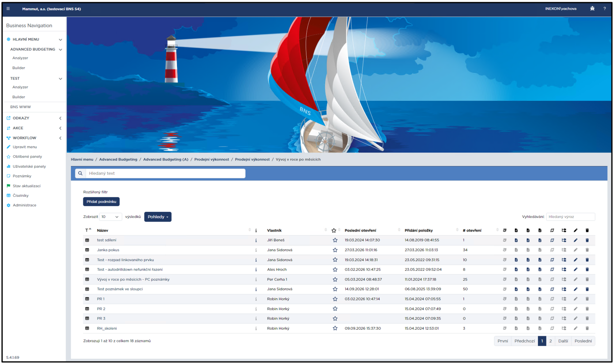
Task: Go to page 2 of results
Action: point(550,341)
